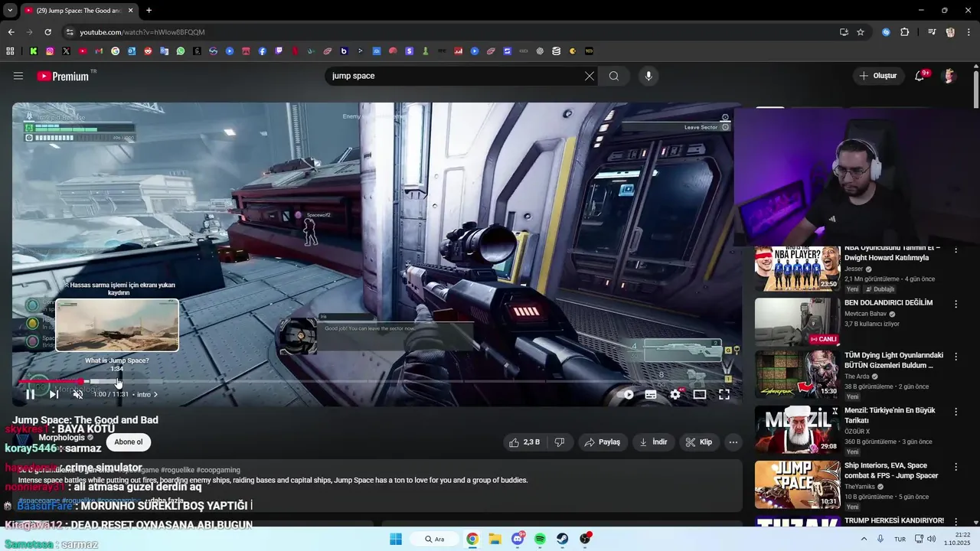
Task: Create a clip with Klip button
Action: coord(699,442)
